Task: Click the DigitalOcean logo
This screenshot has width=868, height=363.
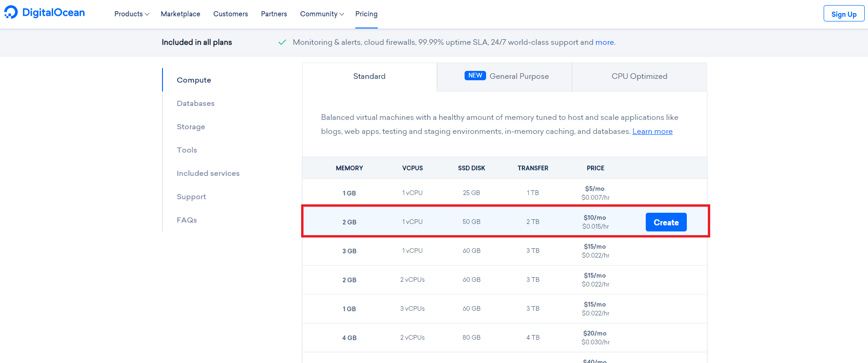Action: point(45,13)
